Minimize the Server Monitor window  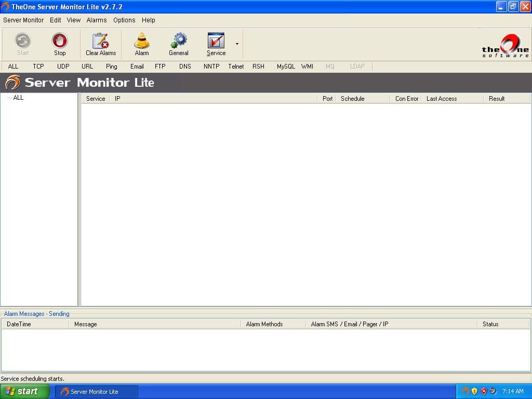coord(501,6)
